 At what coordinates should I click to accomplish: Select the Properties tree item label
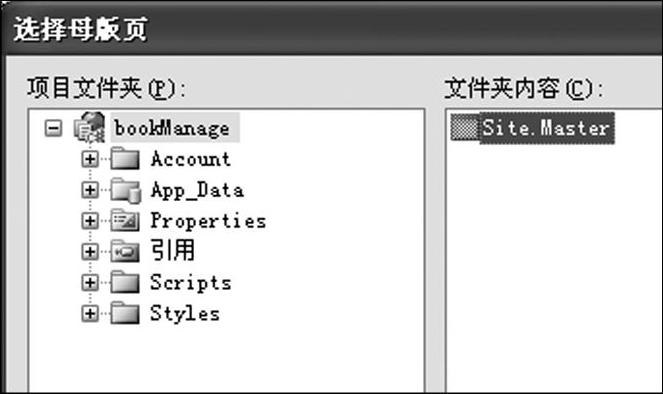tap(208, 221)
